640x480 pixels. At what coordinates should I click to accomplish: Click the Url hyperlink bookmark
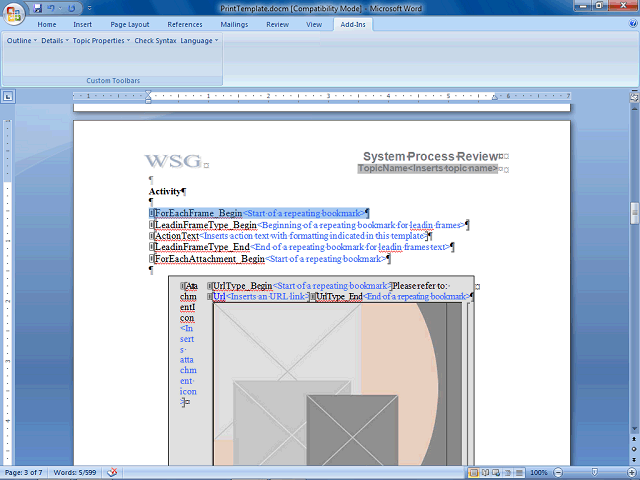[x=219, y=297]
